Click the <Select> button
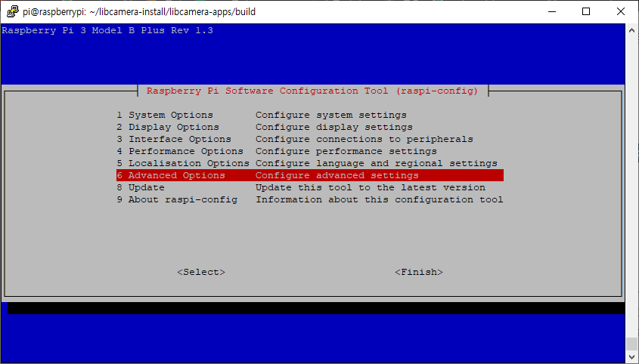639x364 pixels. (x=201, y=272)
